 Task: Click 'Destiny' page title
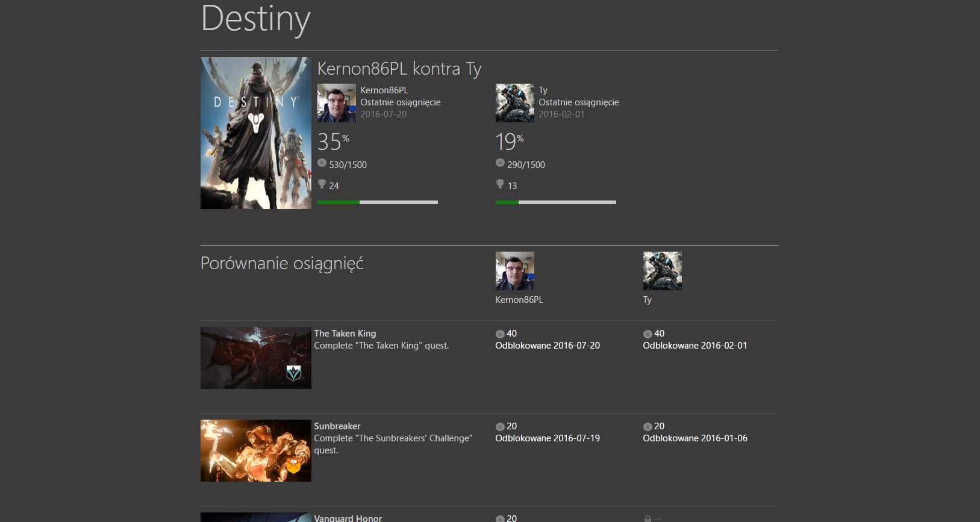255,19
